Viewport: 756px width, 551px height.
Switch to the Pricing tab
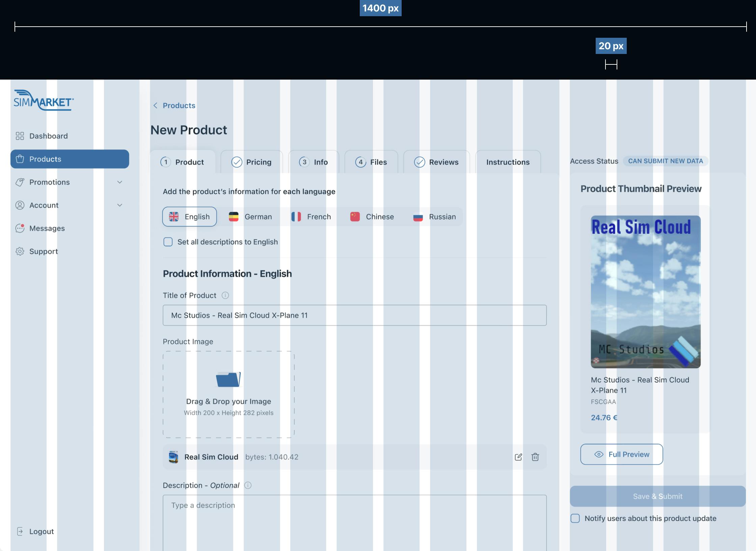252,162
